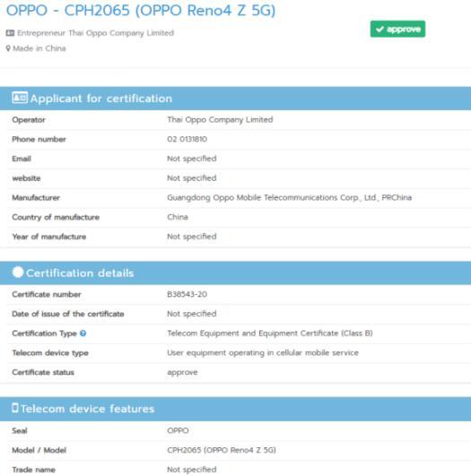
Task: Click the location pin icon near Made in China
Action: 8,48
